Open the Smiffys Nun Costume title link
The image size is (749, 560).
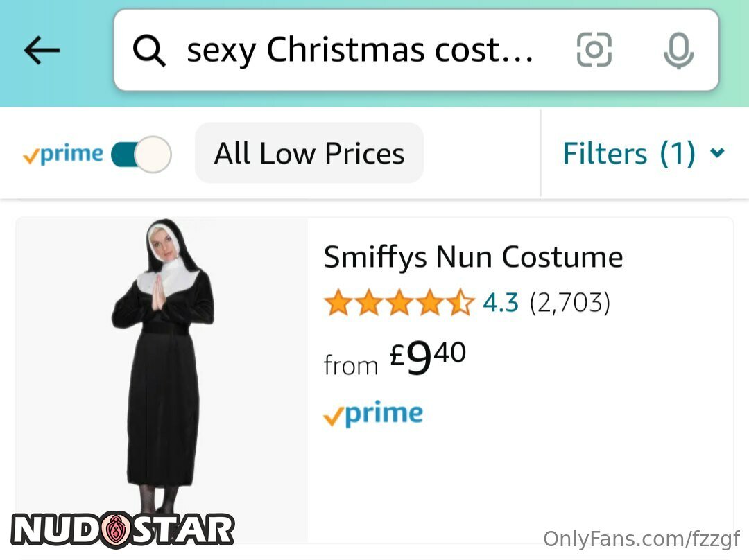click(x=473, y=257)
